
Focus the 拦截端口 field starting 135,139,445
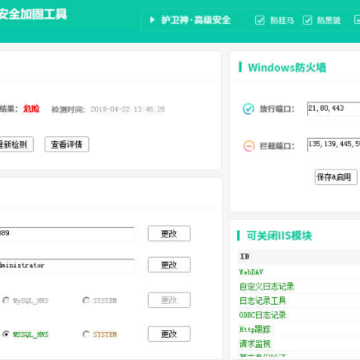(x=333, y=145)
